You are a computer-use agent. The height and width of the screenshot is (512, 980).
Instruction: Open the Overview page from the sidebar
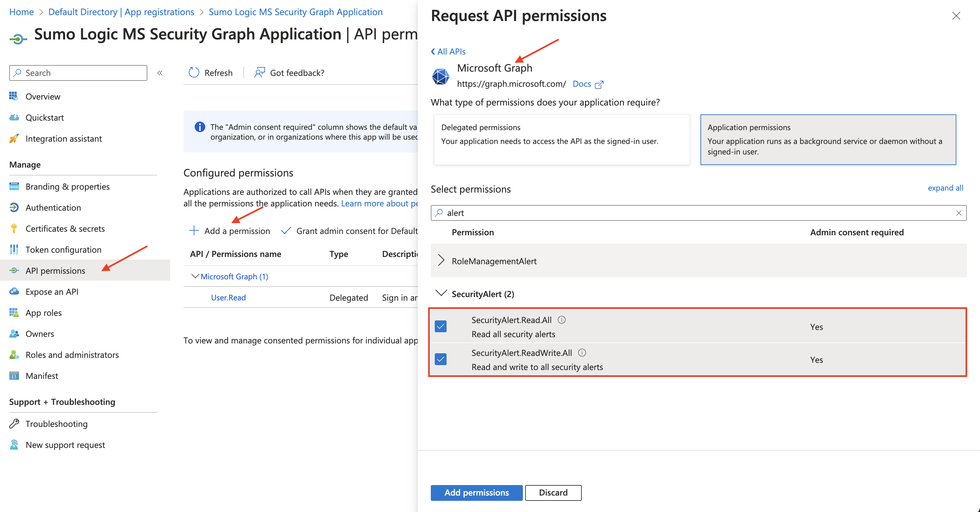pos(43,96)
